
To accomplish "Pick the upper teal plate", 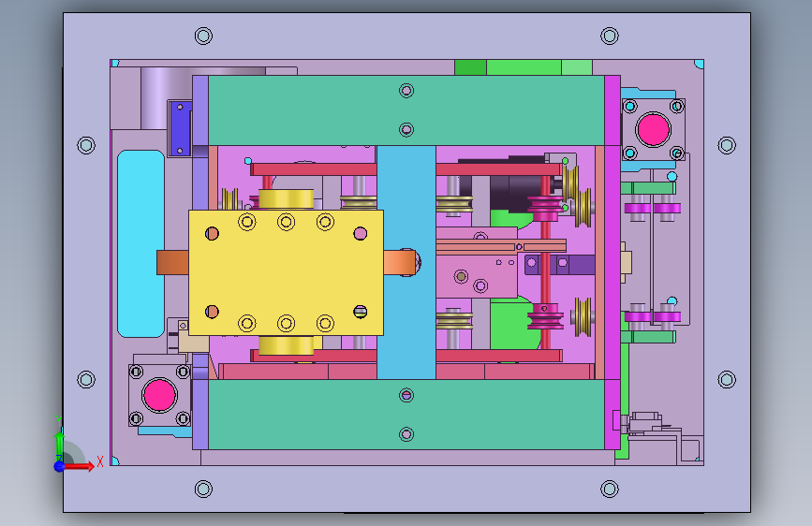I will click(x=406, y=110).
